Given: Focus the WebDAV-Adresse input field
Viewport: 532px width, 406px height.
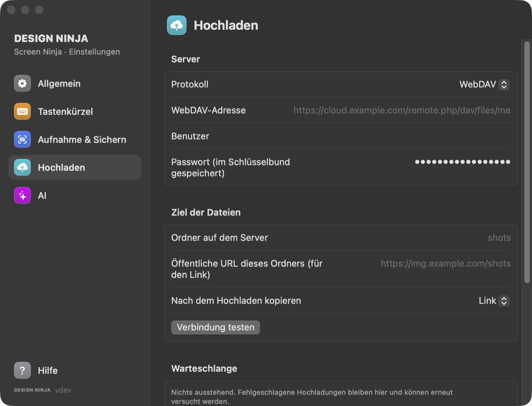Looking at the screenshot, I should point(402,110).
